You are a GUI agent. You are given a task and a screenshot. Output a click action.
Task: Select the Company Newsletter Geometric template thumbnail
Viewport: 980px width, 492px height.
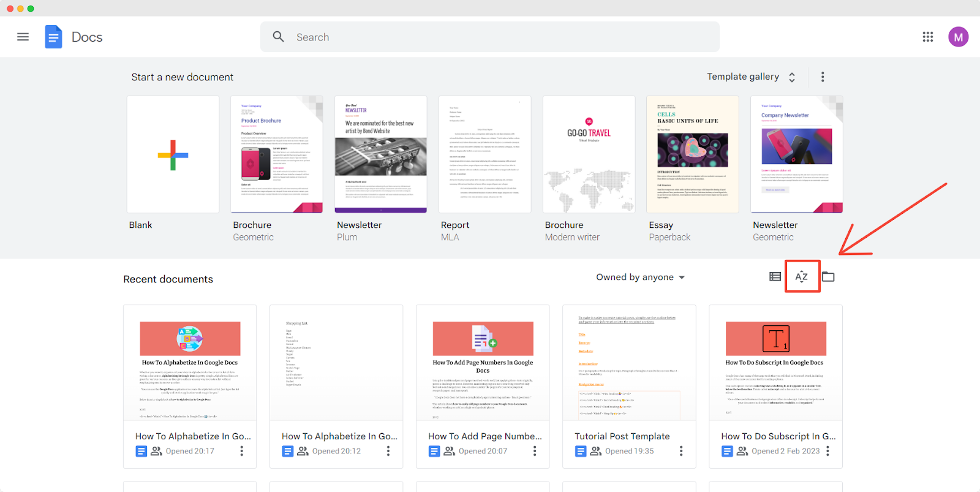[x=797, y=154]
